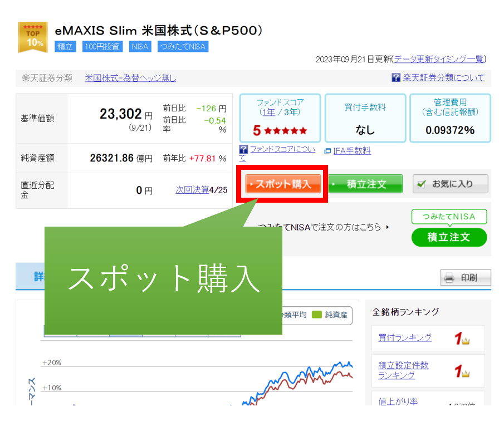Click the orange スポット購入 button
Screen dimensions: 504x421
point(283,184)
